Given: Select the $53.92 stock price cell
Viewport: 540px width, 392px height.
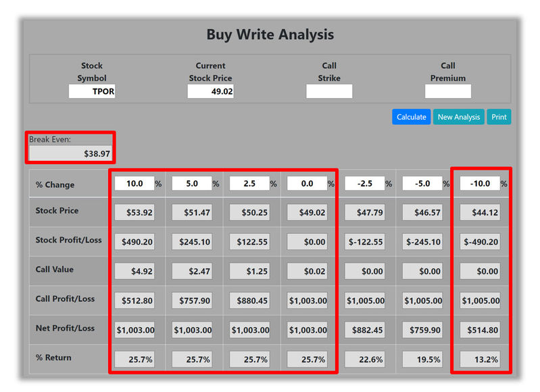Looking at the screenshot, I should tap(134, 212).
